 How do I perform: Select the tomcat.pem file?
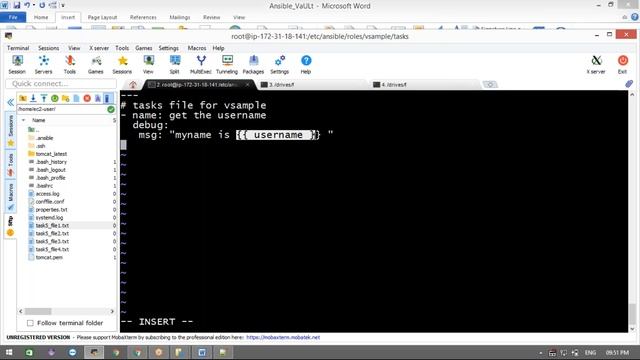49,258
